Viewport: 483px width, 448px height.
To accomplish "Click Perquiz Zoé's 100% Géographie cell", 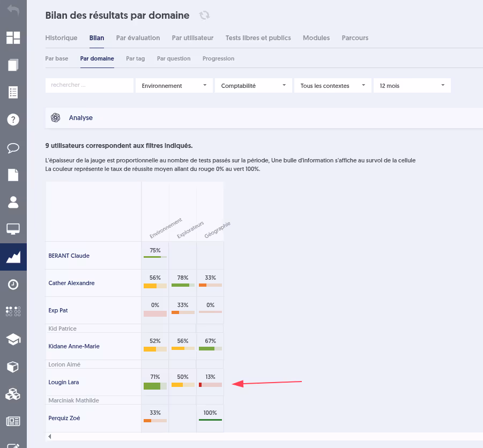I will [210, 418].
